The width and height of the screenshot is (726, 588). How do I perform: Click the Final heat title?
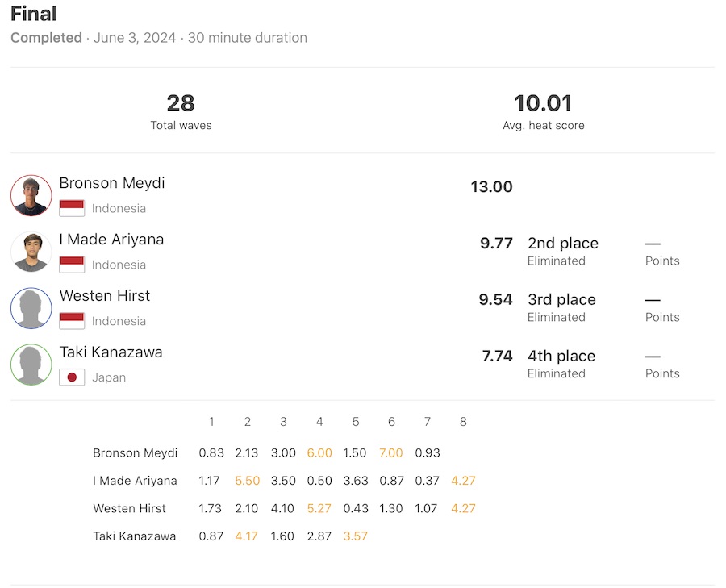(33, 14)
